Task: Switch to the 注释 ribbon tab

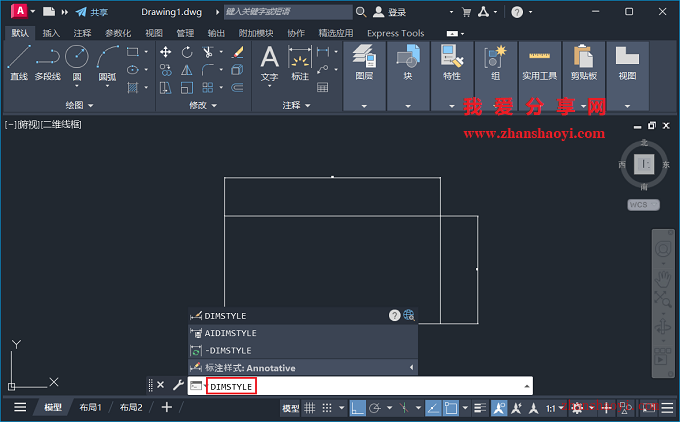Action: tap(82, 33)
